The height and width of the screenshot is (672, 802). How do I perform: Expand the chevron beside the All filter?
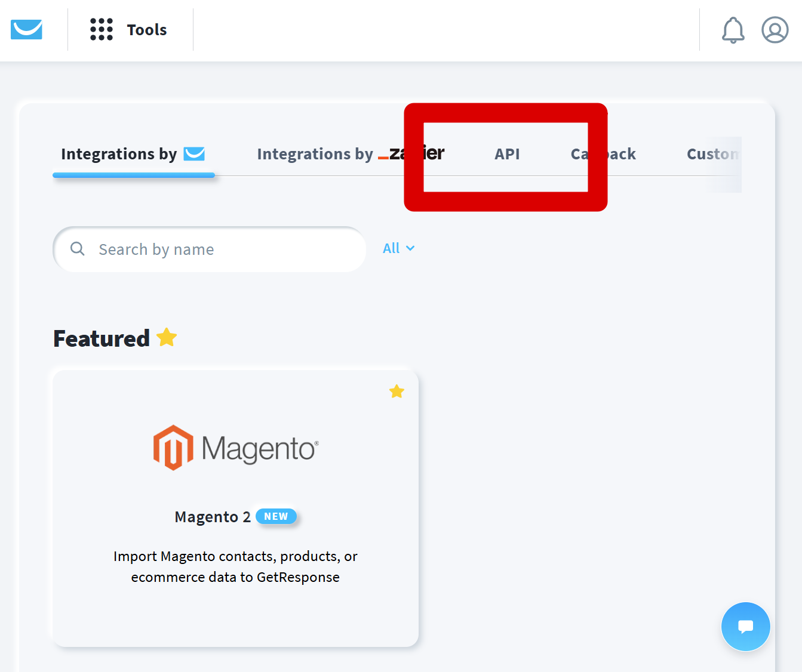point(410,248)
